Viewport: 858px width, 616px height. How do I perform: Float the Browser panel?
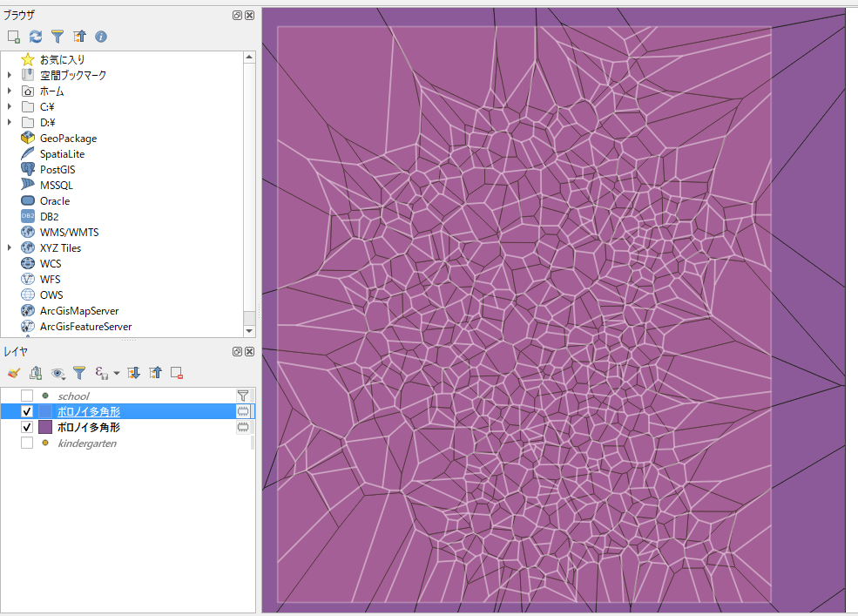[x=237, y=16]
